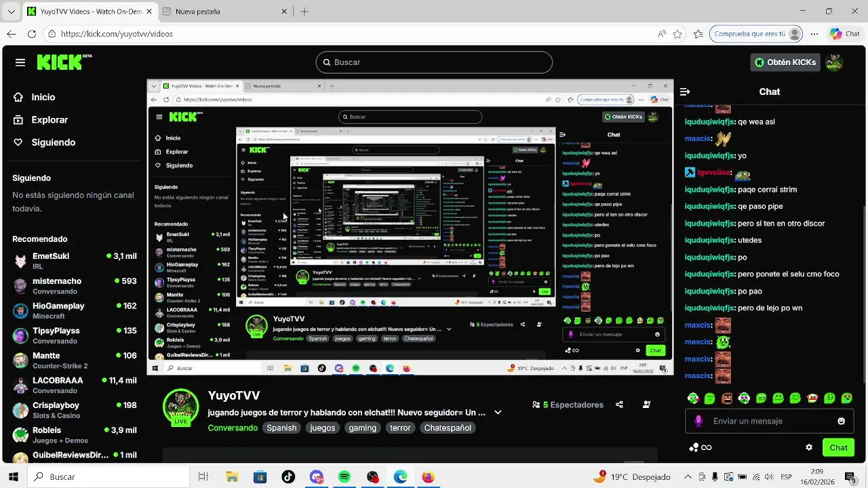Open Spotify from the taskbar
The height and width of the screenshot is (488, 868).
tap(344, 476)
